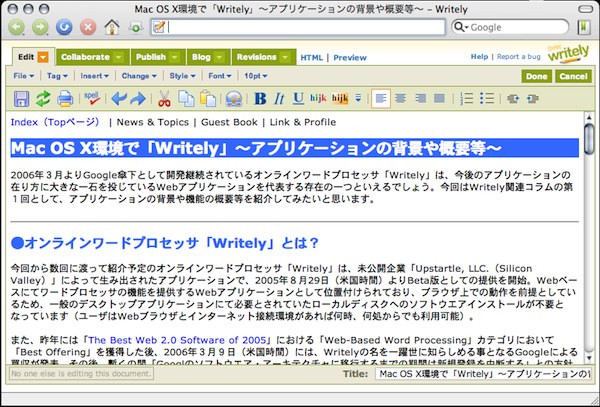Apply bold with the B icon
600x407 pixels.
260,99
